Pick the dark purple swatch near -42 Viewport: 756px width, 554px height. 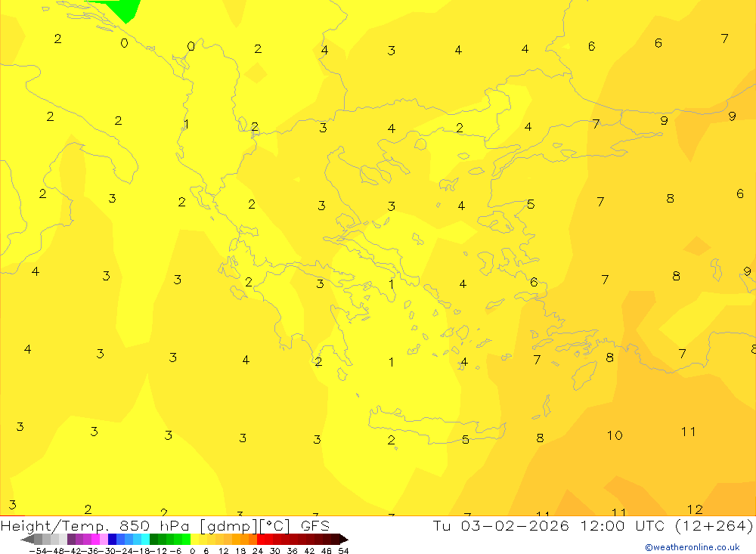[71, 539]
